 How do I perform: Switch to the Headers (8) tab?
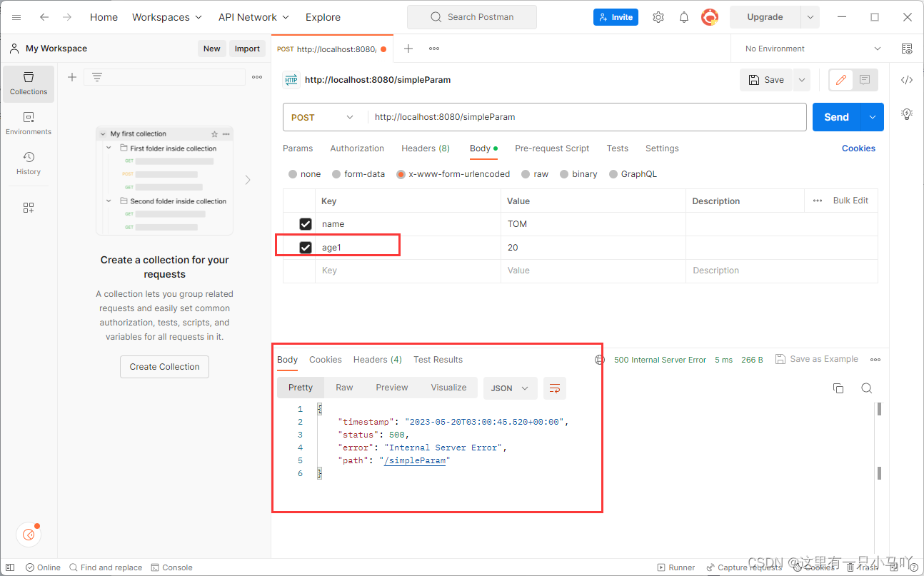426,148
